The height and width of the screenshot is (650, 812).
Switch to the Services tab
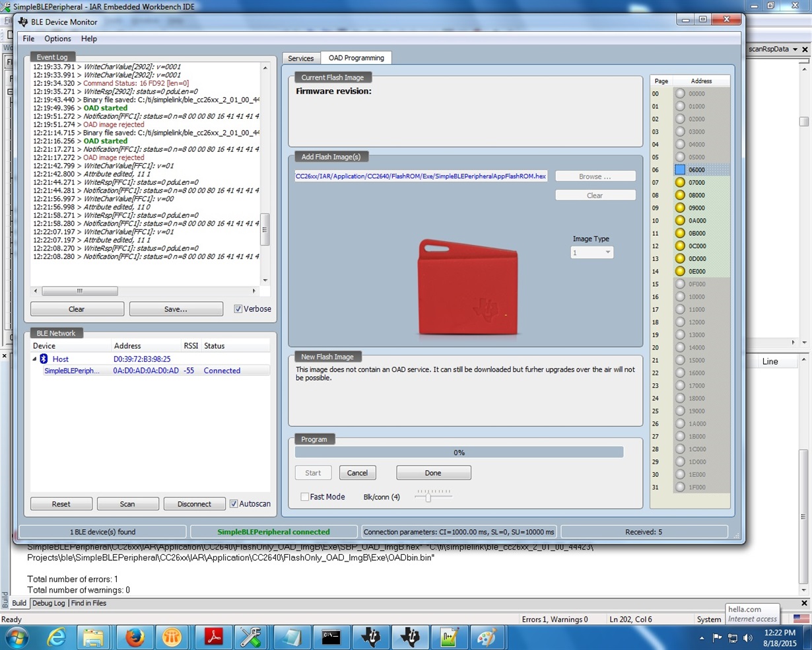[x=300, y=58]
